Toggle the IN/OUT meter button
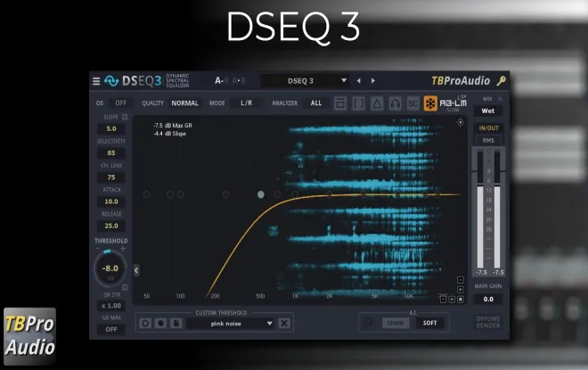 (488, 128)
